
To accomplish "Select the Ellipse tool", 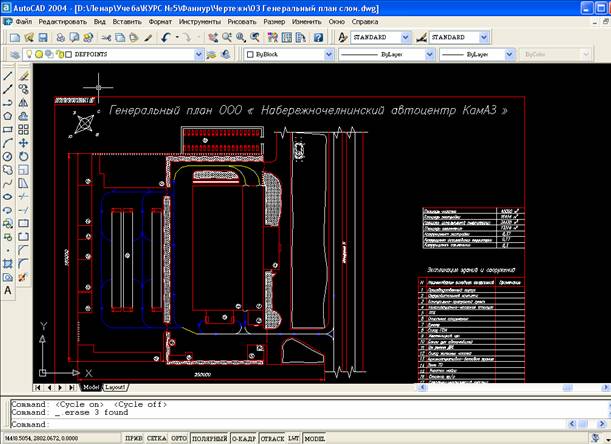I will (8, 196).
